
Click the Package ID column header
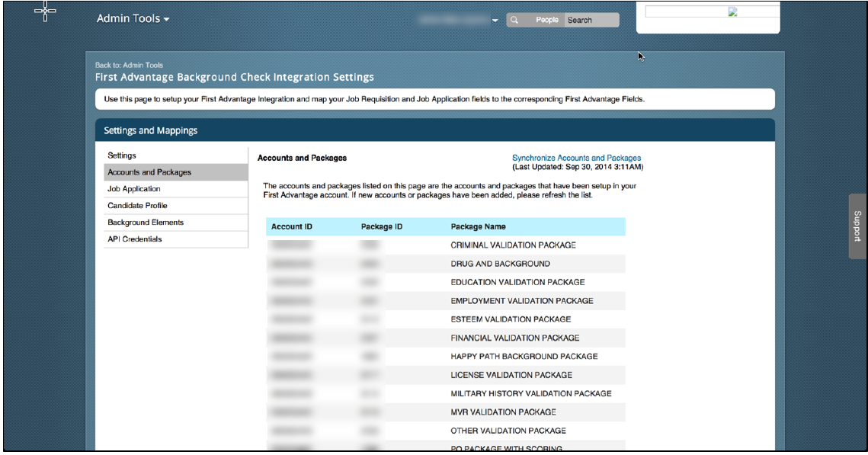coord(381,226)
